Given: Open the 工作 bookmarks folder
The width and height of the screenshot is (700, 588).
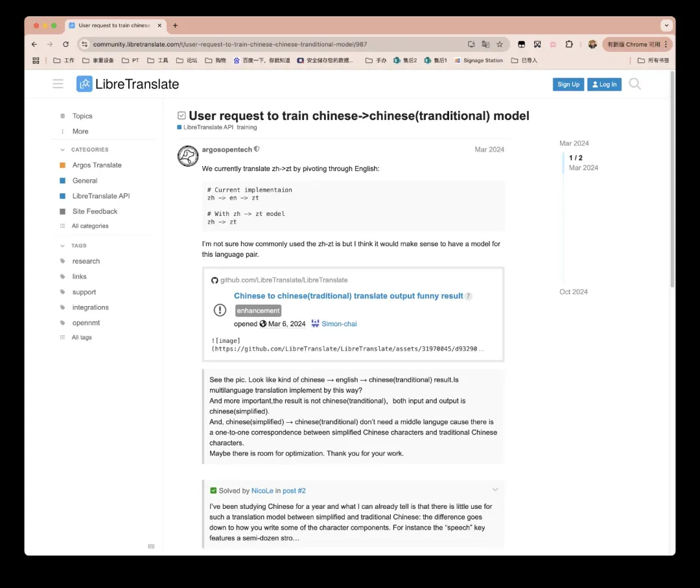Looking at the screenshot, I should click(x=64, y=60).
